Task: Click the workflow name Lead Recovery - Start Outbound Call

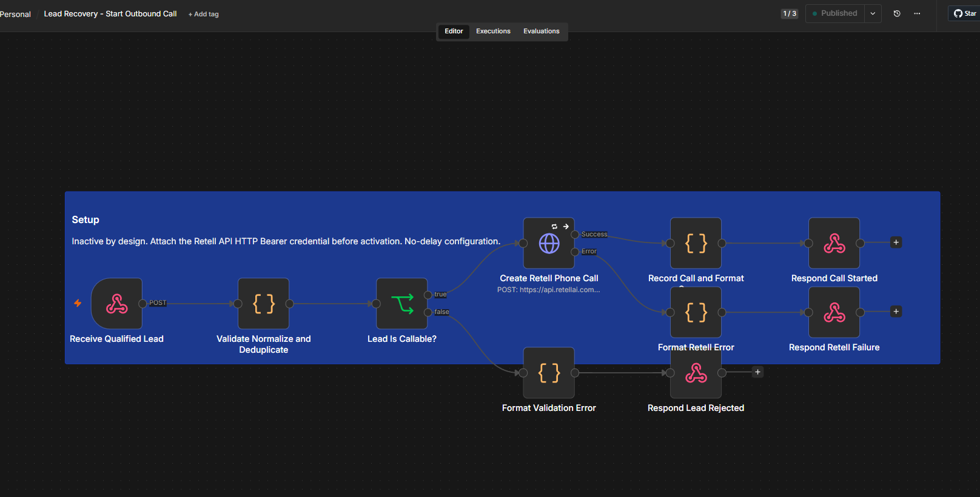Action: pyautogui.click(x=110, y=13)
